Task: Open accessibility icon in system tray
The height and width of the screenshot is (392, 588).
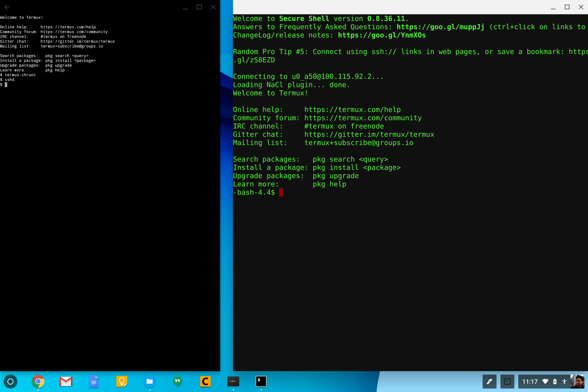Action: pyautogui.click(x=564, y=381)
